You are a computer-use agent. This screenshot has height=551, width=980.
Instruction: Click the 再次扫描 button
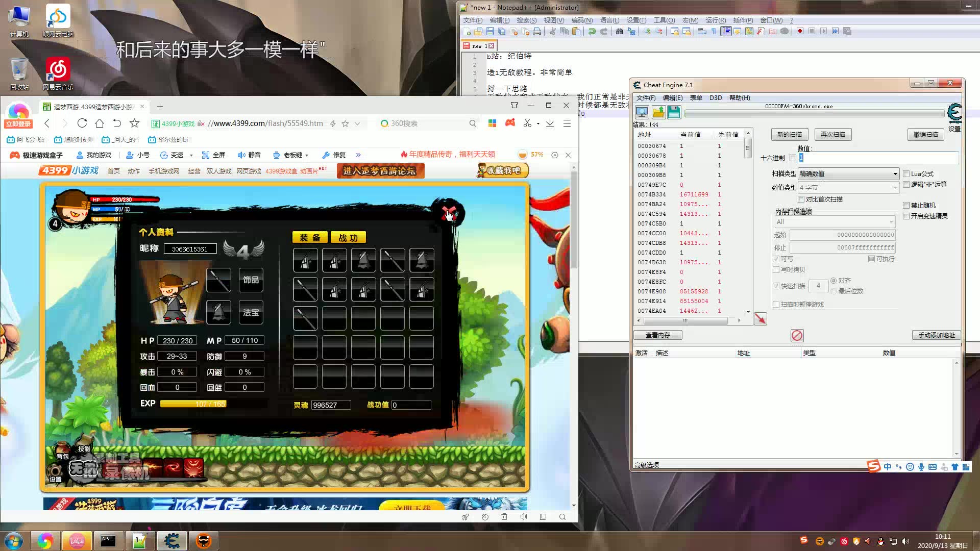[x=832, y=135]
